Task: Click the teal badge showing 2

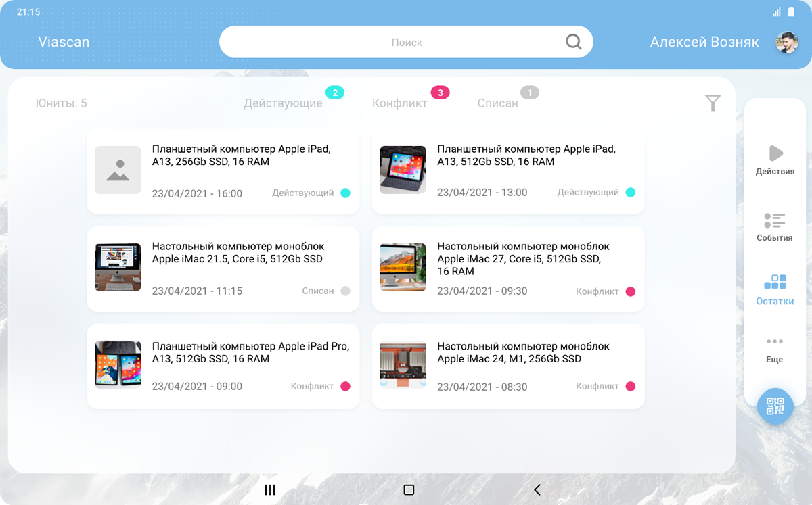Action: point(335,93)
